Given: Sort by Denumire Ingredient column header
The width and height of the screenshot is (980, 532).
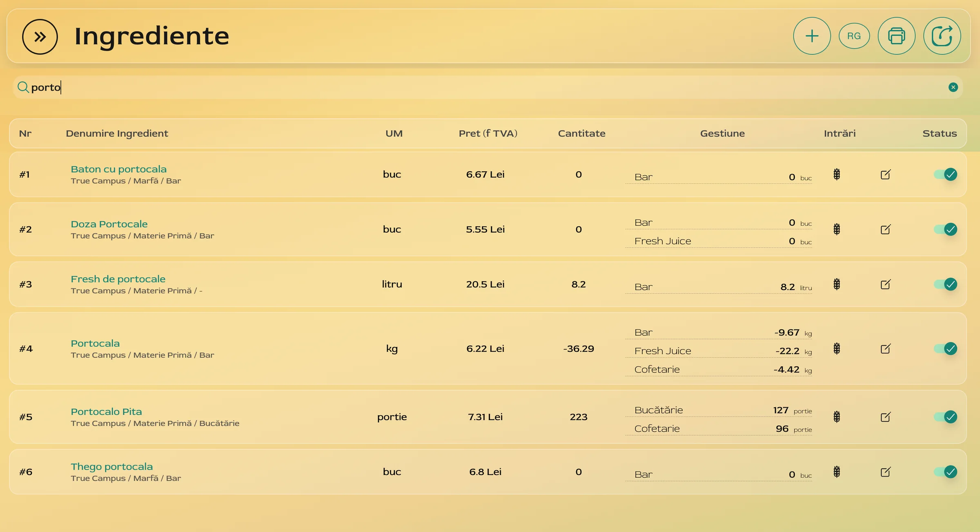Looking at the screenshot, I should [117, 133].
